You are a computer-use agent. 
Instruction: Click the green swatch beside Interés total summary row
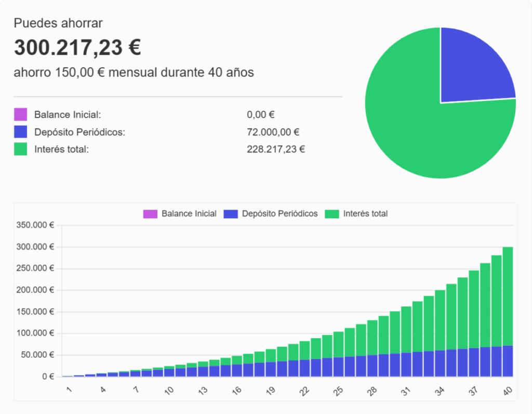coord(20,150)
